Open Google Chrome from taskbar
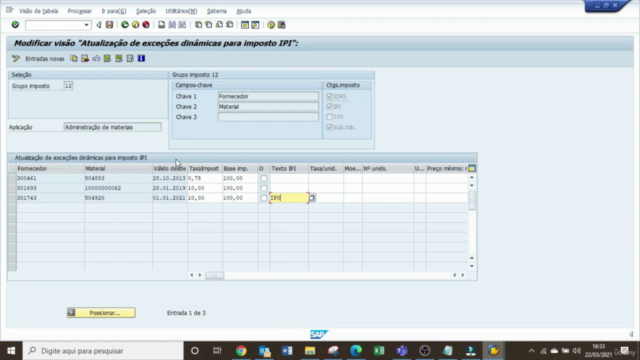Screen dimensions: 640x360 tap(241, 351)
